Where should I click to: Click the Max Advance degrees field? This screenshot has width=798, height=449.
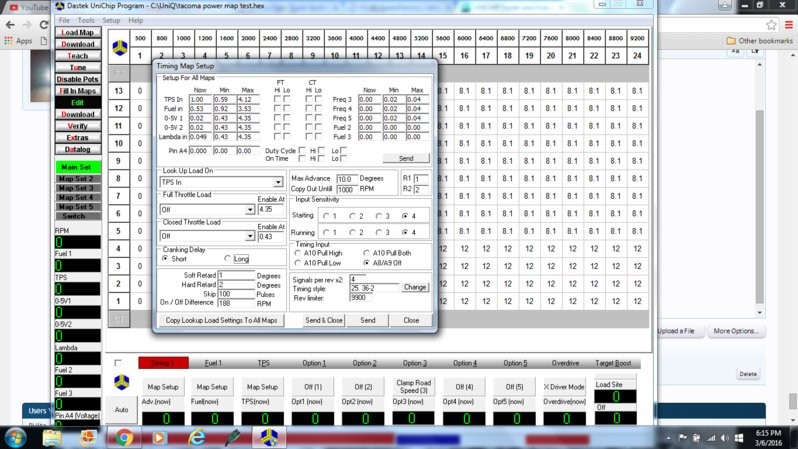pos(346,179)
